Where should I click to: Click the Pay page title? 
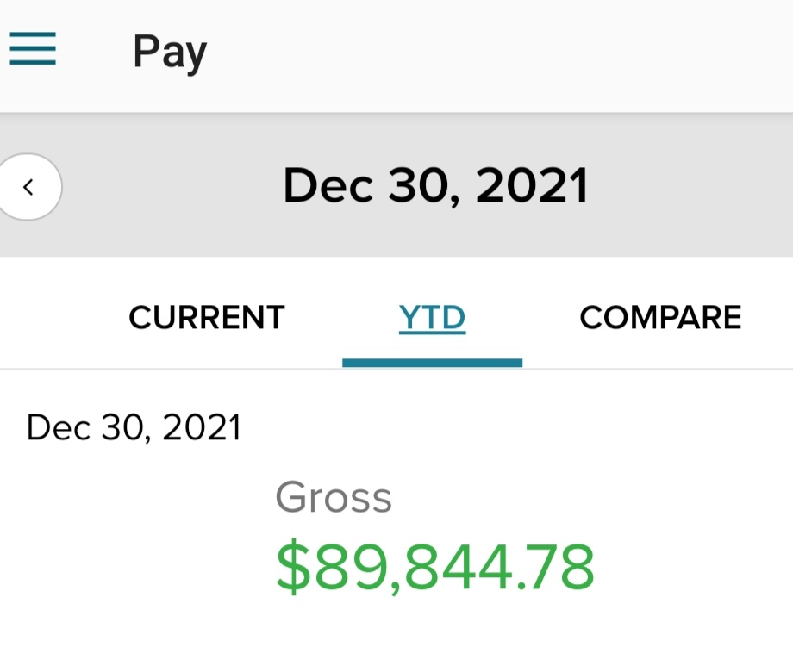click(170, 52)
